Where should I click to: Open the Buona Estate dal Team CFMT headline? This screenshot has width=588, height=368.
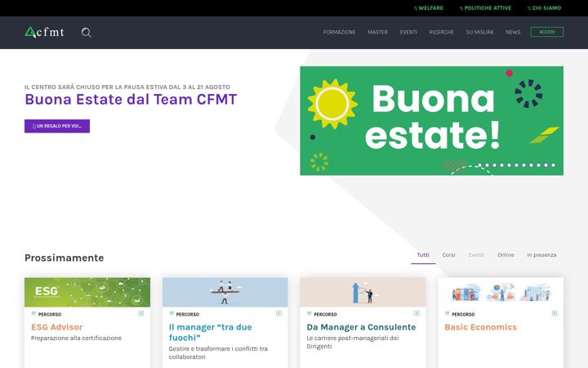131,100
